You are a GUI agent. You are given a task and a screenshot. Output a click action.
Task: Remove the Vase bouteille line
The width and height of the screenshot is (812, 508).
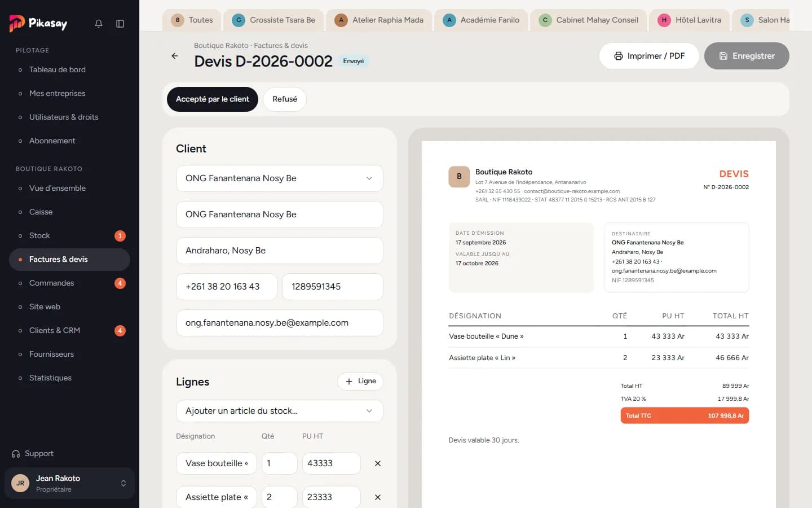378,463
